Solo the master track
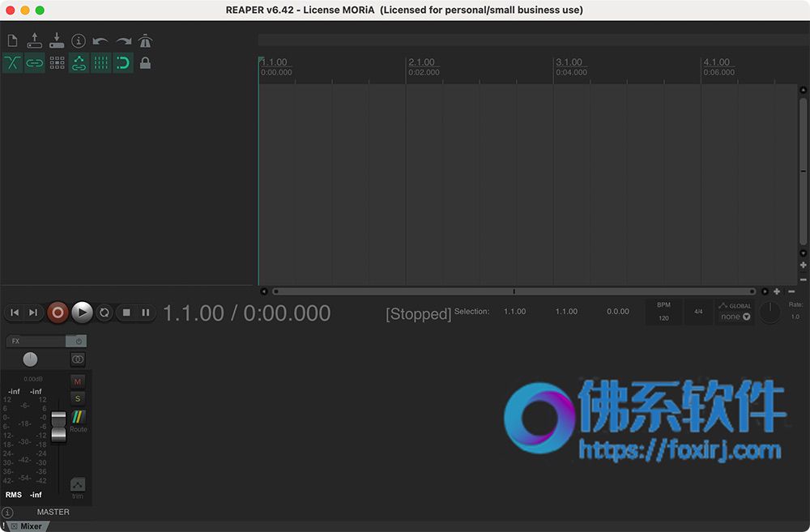 78,398
